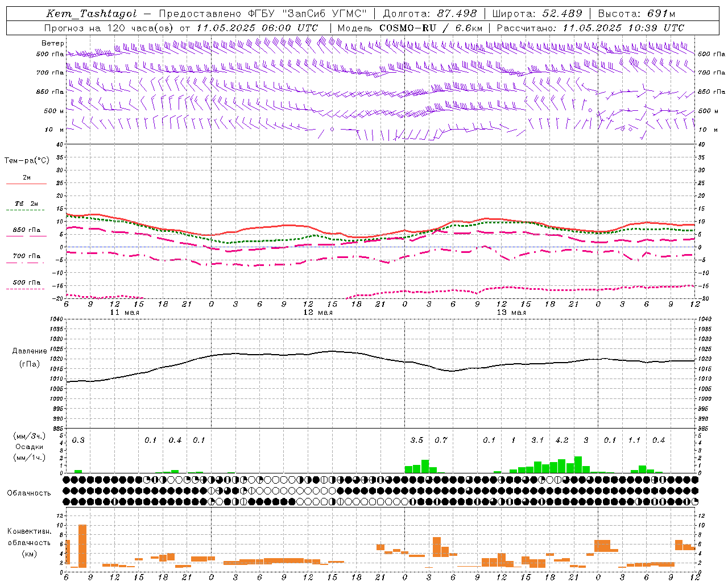This screenshot has height=582, width=728.
Task: Click the 'Конвективн.' convective cloud label
Action: point(30,531)
